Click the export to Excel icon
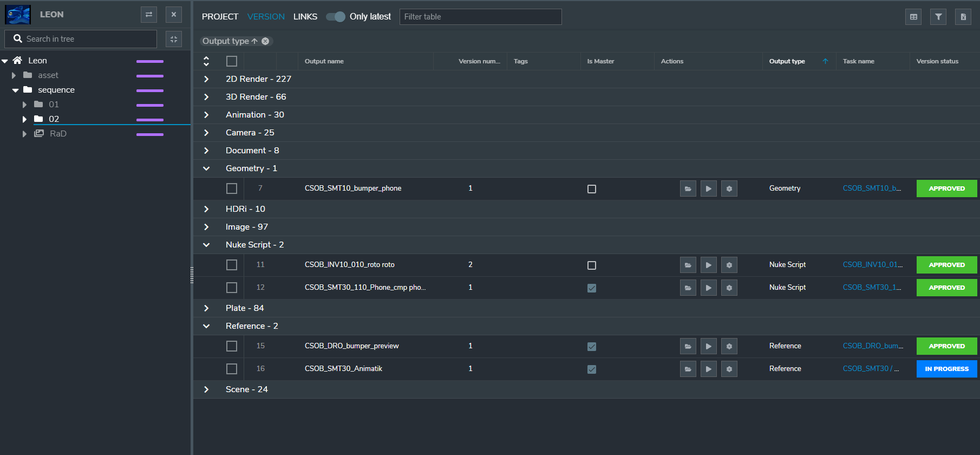 coord(963,17)
